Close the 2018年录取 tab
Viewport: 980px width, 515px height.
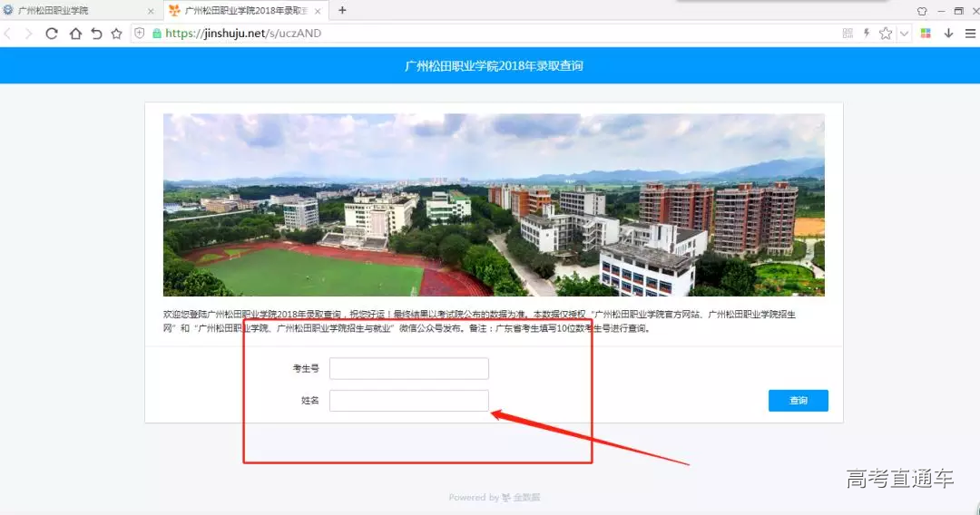[318, 11]
